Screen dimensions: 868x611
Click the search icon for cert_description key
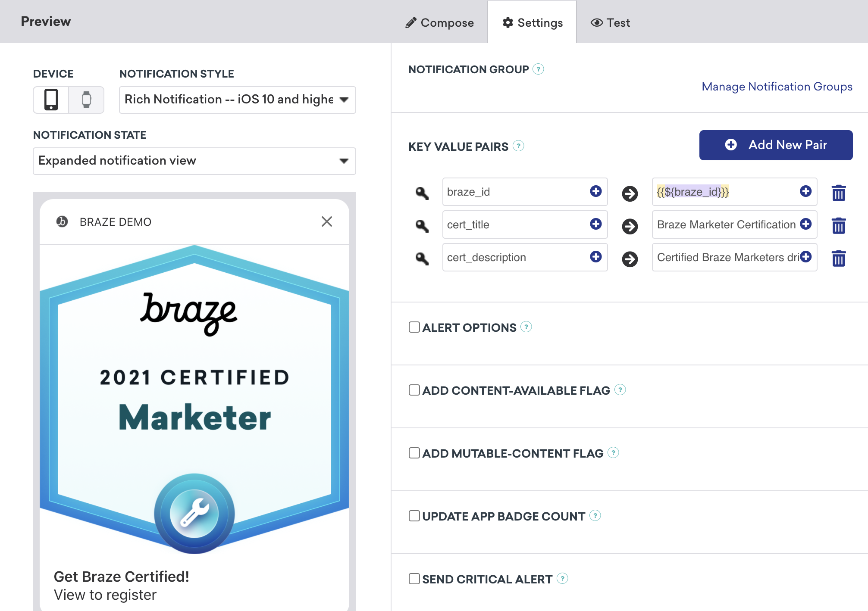[x=423, y=257]
